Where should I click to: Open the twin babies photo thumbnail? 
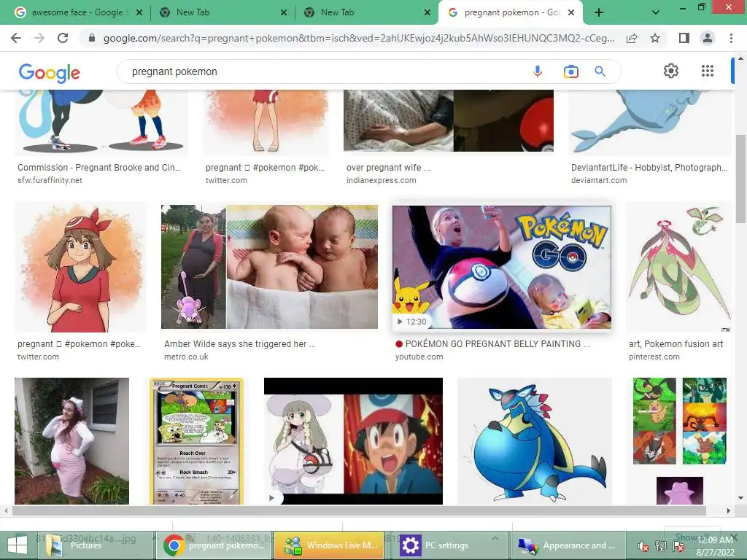pos(269,267)
